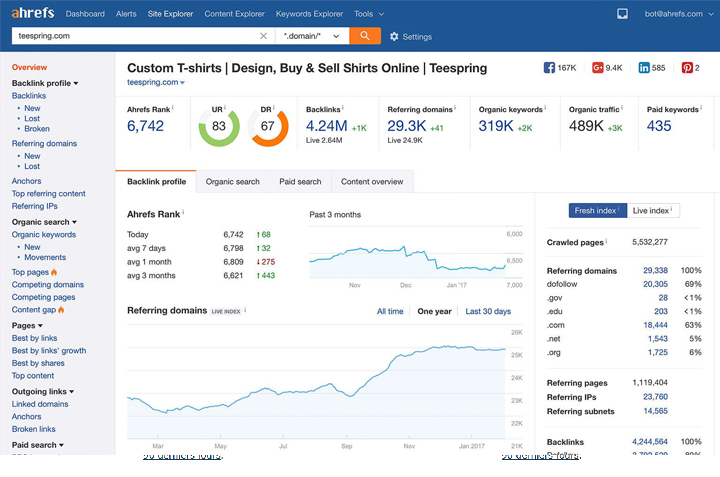Clear the search field with X icon

pos(263,36)
